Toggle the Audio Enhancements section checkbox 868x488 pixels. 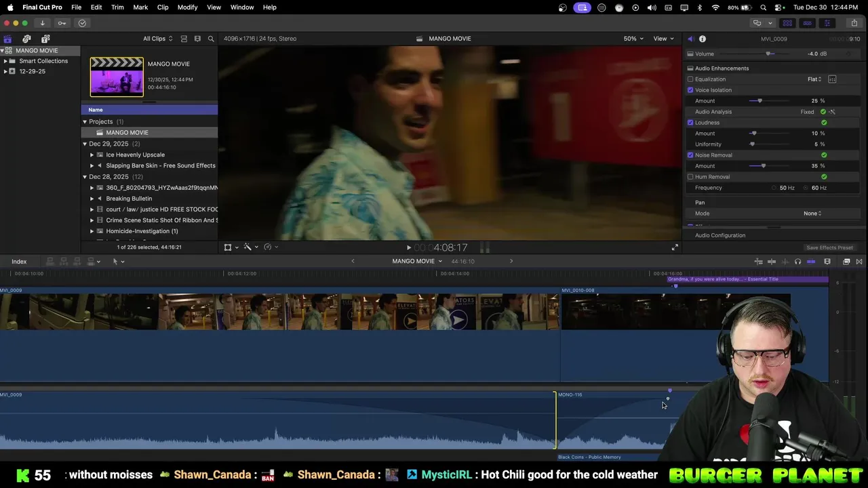click(x=690, y=68)
